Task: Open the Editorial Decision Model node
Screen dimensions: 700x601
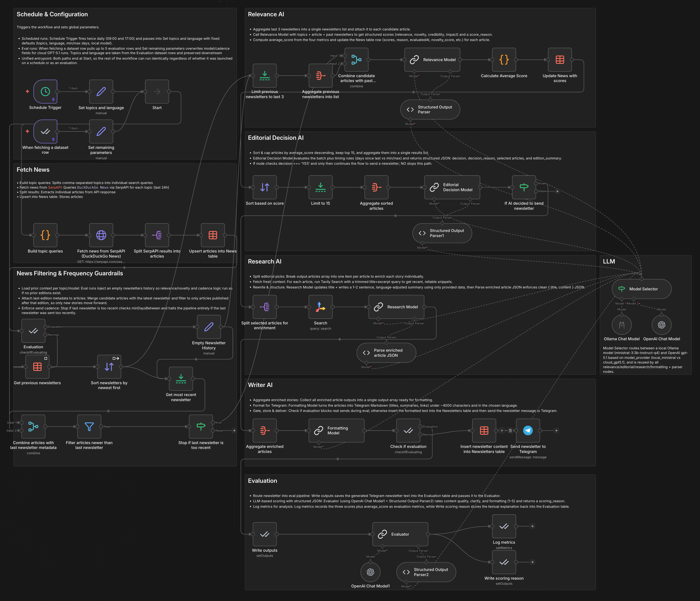Action: pos(452,187)
